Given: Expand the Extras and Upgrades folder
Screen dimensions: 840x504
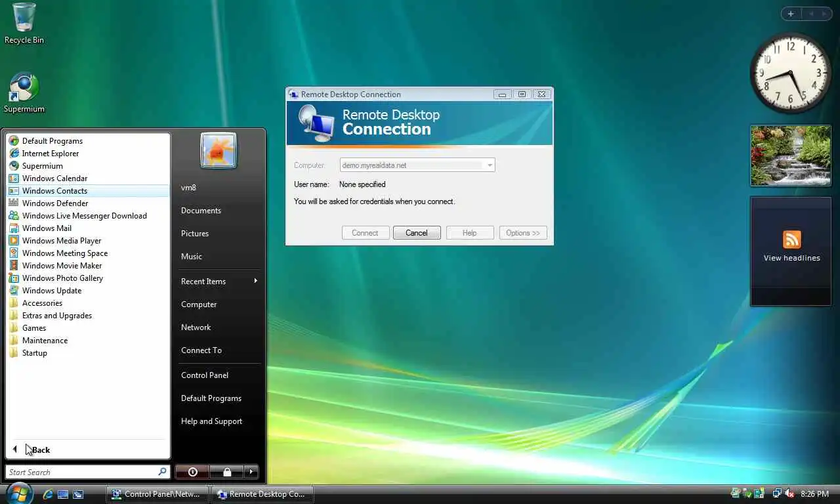Looking at the screenshot, I should coord(88,316).
